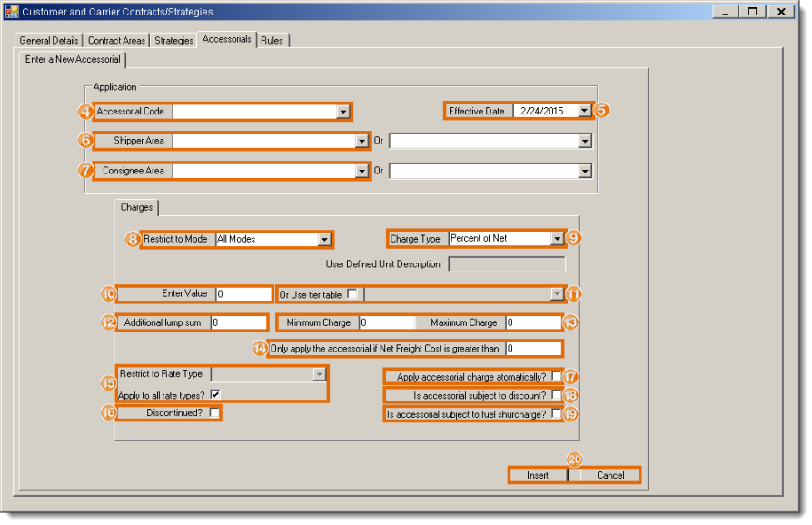This screenshot has width=812, height=525.
Task: Click the application icon in the title bar
Action: (12, 12)
